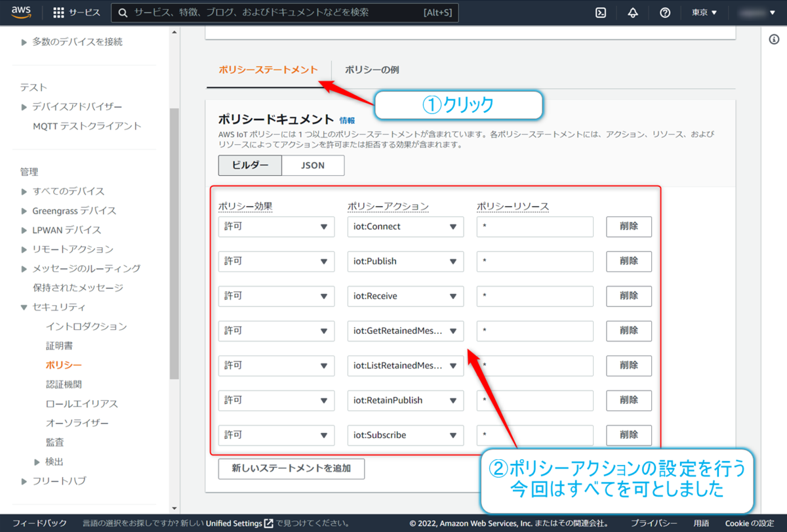Open 監査 in sidebar
The height and width of the screenshot is (532, 787).
click(x=55, y=442)
